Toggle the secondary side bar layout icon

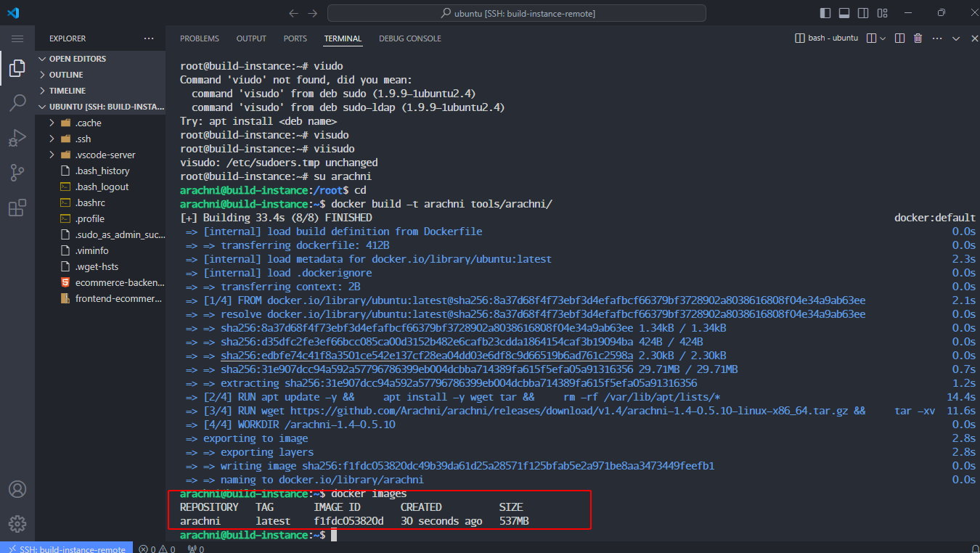(x=863, y=13)
